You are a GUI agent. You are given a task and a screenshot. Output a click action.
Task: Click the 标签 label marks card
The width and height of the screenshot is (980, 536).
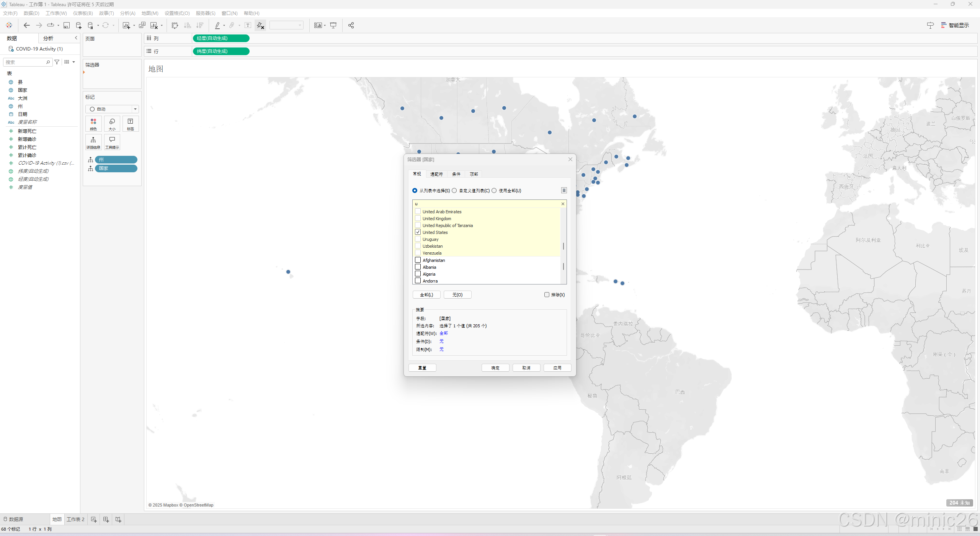coord(130,124)
